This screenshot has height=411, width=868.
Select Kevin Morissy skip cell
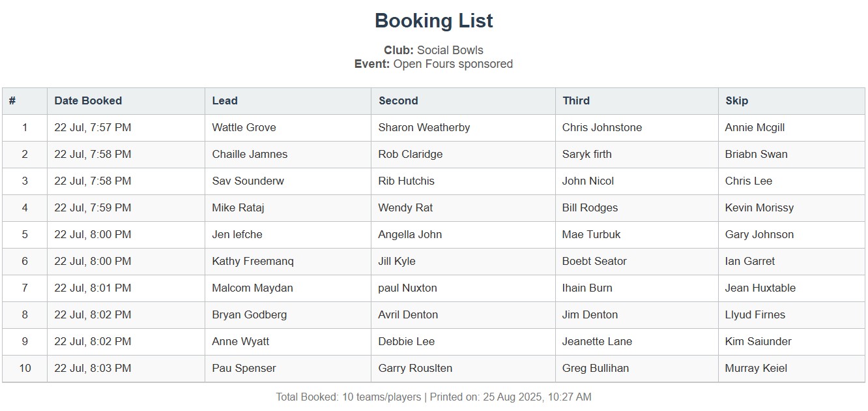pos(759,208)
